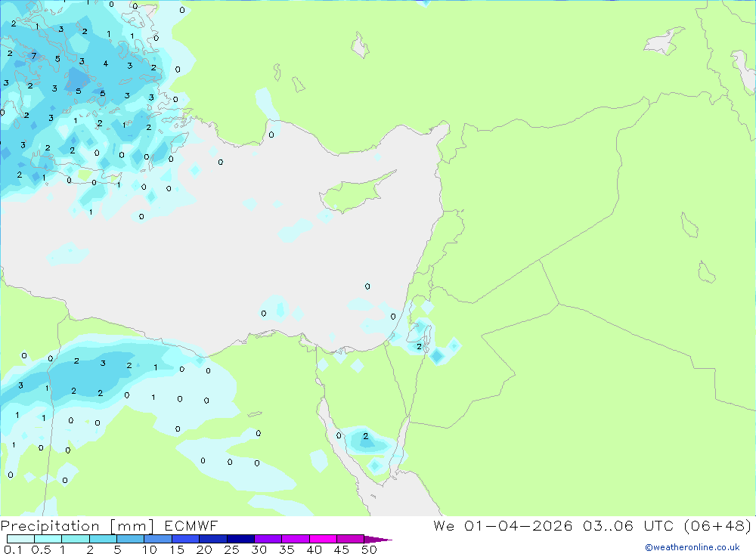Click the '35' legend scale label

[x=287, y=549]
